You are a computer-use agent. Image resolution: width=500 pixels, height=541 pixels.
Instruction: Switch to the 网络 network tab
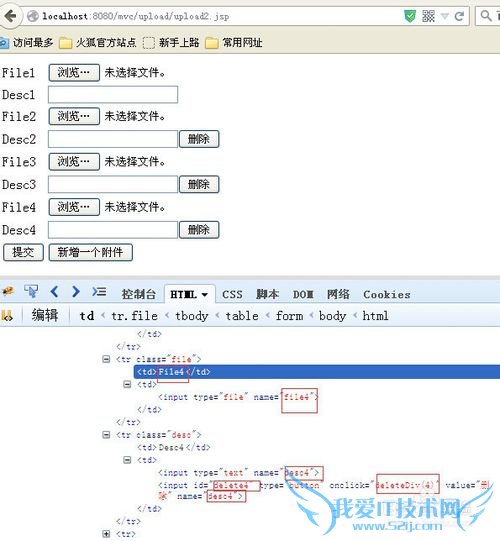[x=338, y=294]
